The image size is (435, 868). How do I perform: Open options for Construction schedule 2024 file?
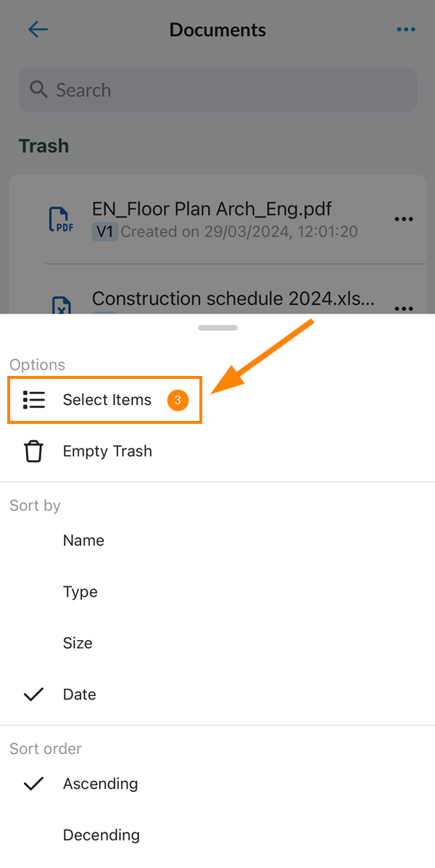[404, 308]
